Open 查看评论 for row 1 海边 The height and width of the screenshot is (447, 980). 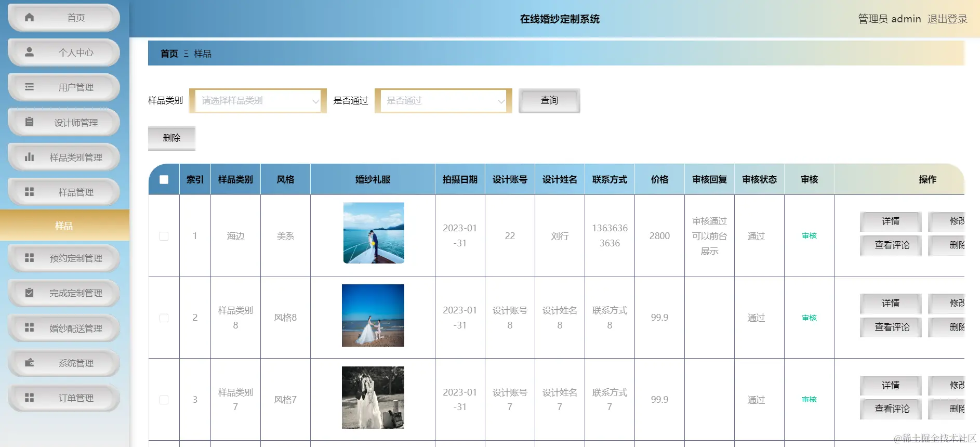[891, 245]
